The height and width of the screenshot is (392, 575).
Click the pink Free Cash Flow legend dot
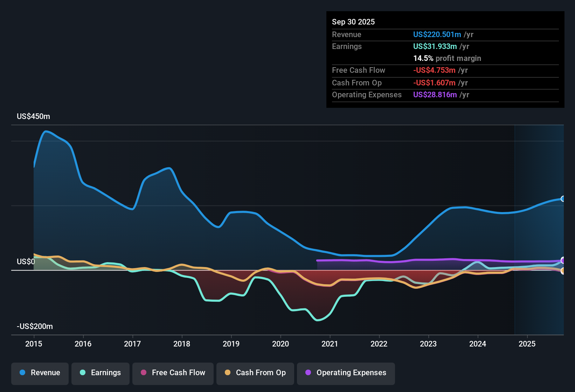143,373
